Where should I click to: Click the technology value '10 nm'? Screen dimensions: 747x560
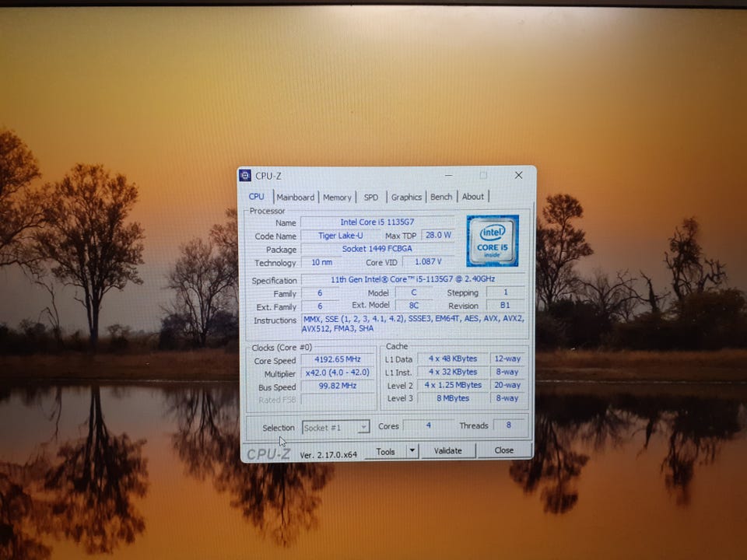click(322, 262)
